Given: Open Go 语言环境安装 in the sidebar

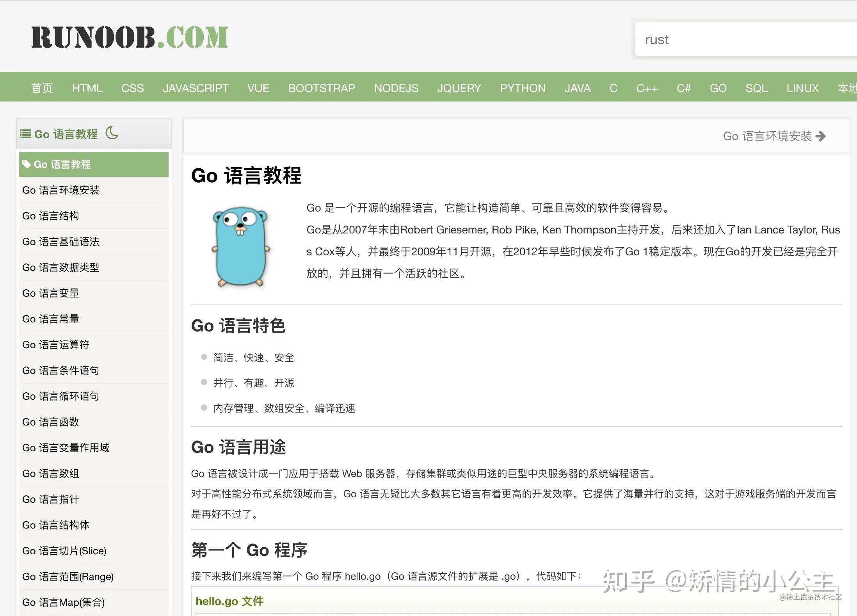Looking at the screenshot, I should point(61,190).
